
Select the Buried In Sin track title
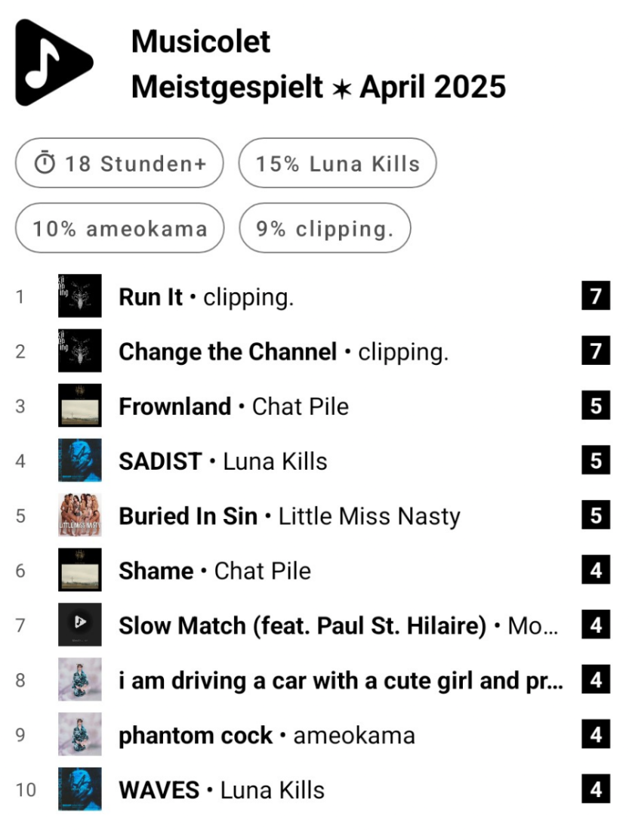188,516
